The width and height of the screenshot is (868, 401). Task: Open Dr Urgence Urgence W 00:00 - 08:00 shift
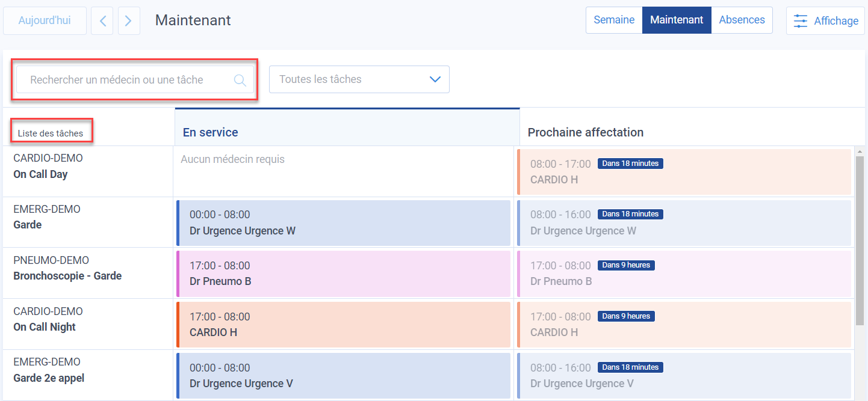pos(343,223)
